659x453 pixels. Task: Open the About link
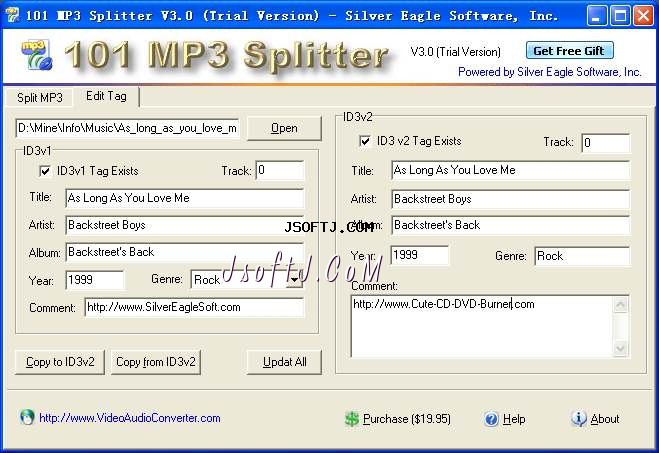605,419
